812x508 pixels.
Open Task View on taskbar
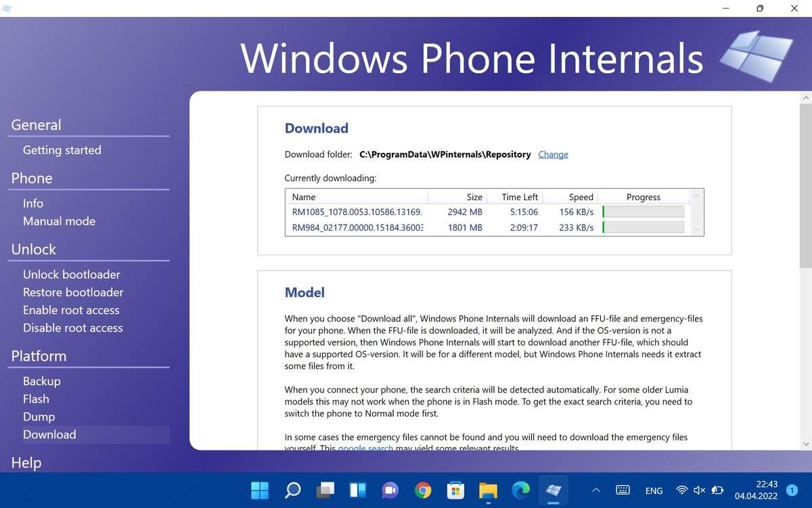tap(325, 490)
